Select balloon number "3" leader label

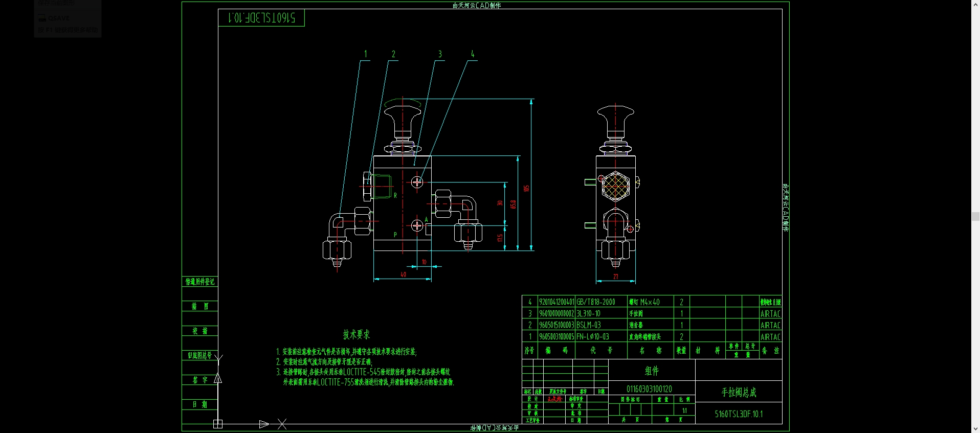point(440,54)
